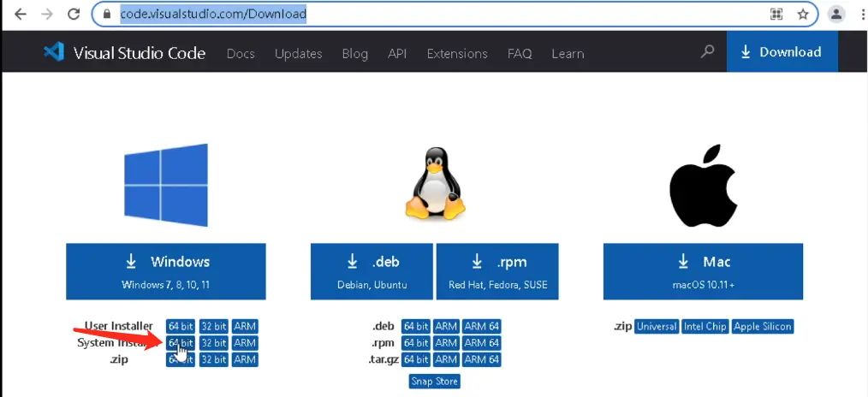868x397 pixels.
Task: Download Linux .rpm ARM
Action: (x=446, y=343)
